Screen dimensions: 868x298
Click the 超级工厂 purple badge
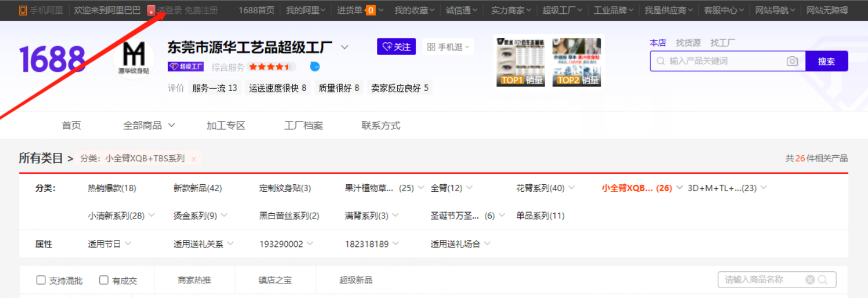[x=186, y=67]
